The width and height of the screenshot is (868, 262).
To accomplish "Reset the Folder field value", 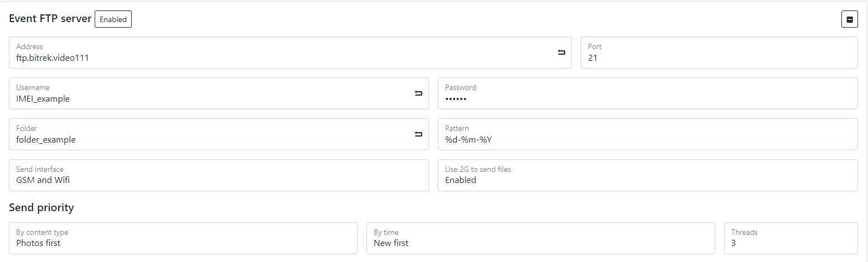I will click(x=418, y=134).
